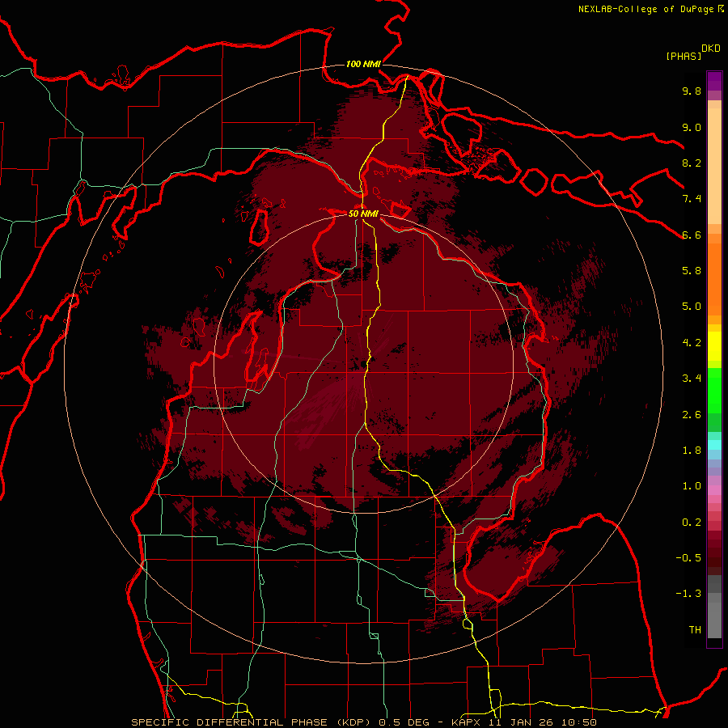Click the 5.0 value on color scale

[692, 307]
